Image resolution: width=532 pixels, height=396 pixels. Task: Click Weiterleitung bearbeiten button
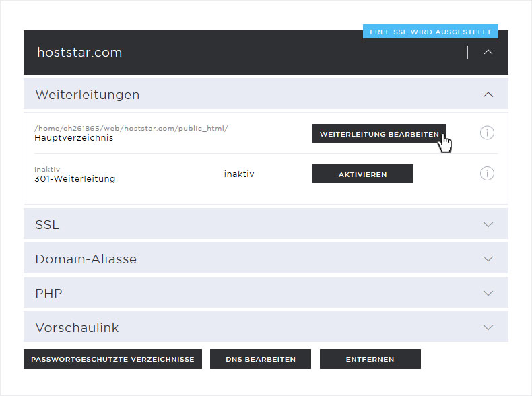(379, 133)
